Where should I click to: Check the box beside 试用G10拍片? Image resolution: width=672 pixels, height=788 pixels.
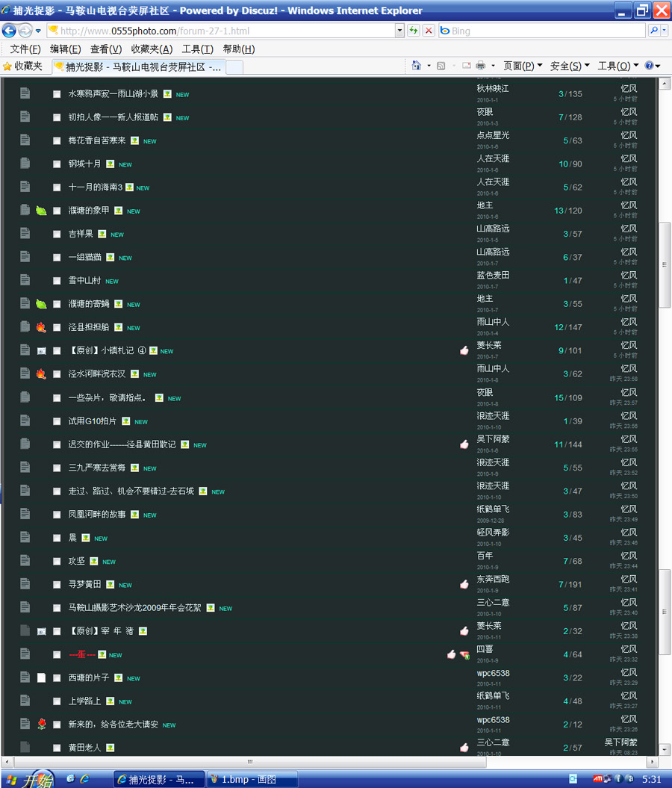(57, 421)
